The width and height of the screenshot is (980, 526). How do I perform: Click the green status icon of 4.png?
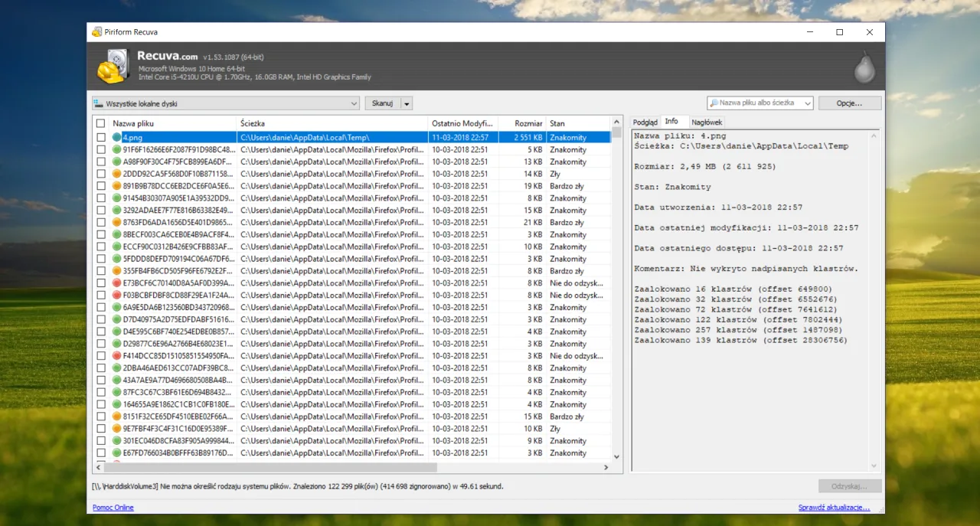tap(117, 138)
